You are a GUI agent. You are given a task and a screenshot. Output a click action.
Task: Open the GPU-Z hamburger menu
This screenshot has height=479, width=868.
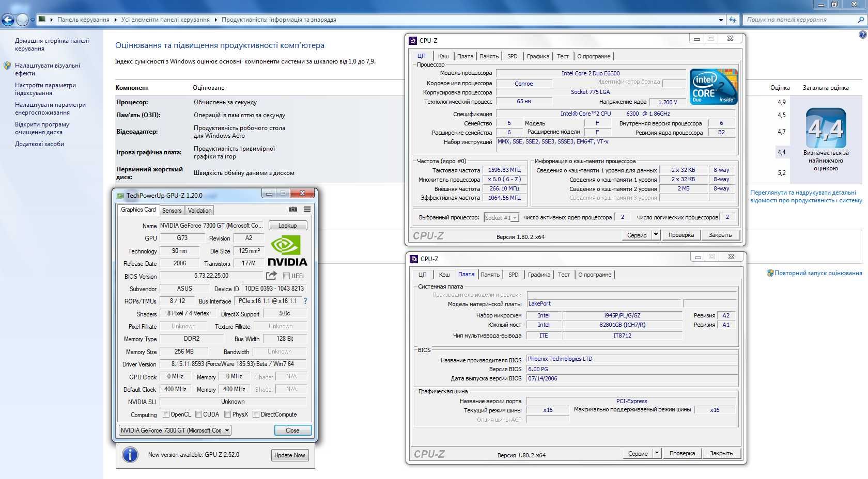(307, 210)
